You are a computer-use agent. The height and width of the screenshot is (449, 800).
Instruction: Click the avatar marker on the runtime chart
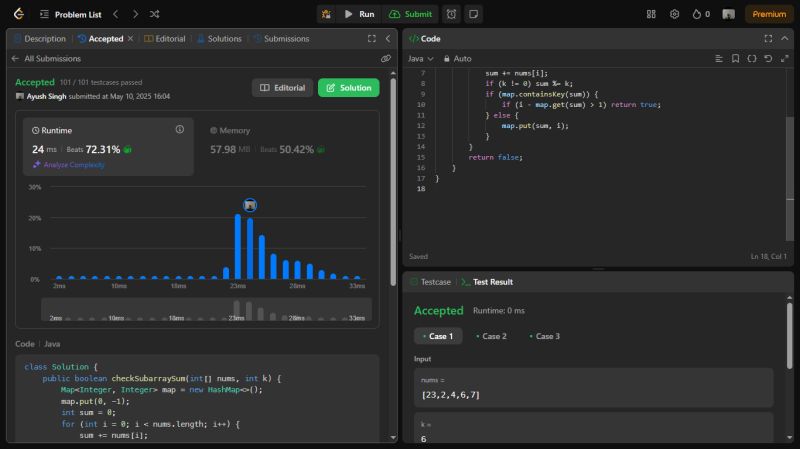click(250, 205)
